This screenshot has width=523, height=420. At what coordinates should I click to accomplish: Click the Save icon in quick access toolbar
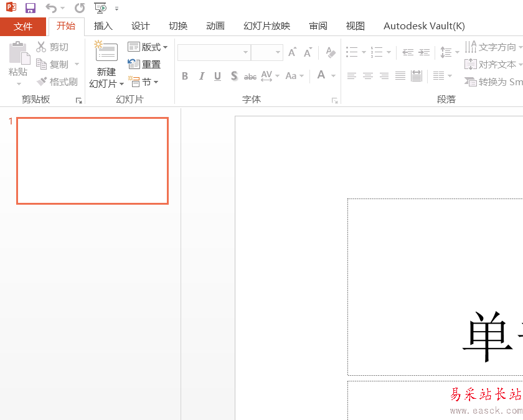(31, 8)
